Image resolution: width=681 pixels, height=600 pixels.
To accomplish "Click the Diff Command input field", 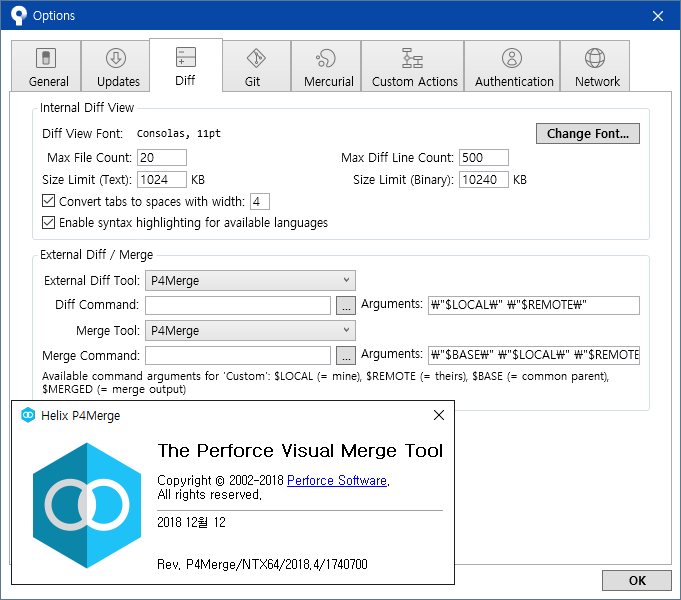I will click(x=238, y=305).
